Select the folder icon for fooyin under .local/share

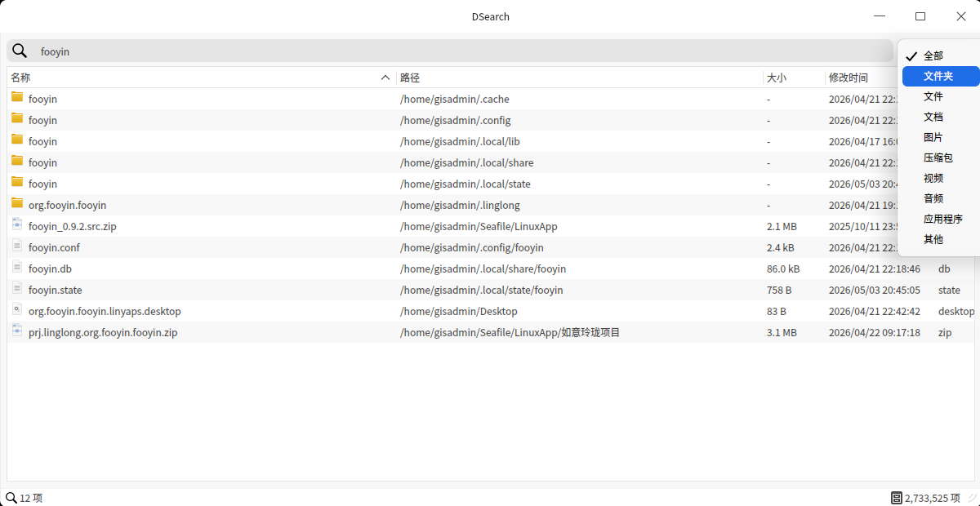click(x=17, y=161)
